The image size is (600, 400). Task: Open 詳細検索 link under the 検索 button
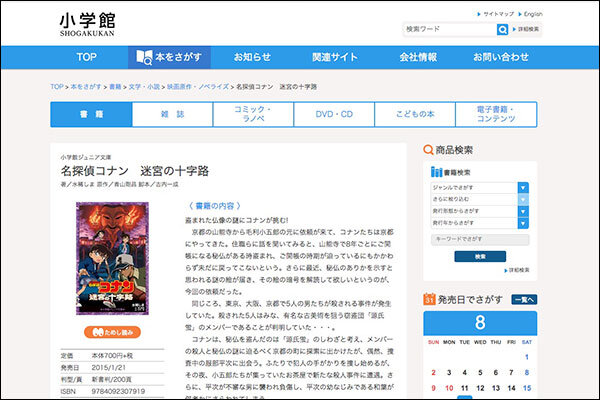pyautogui.click(x=517, y=270)
